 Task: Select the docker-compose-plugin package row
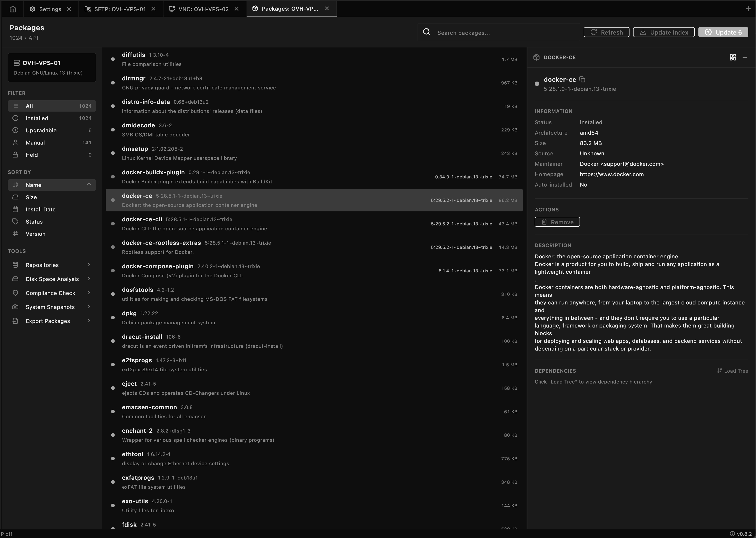pyautogui.click(x=314, y=271)
